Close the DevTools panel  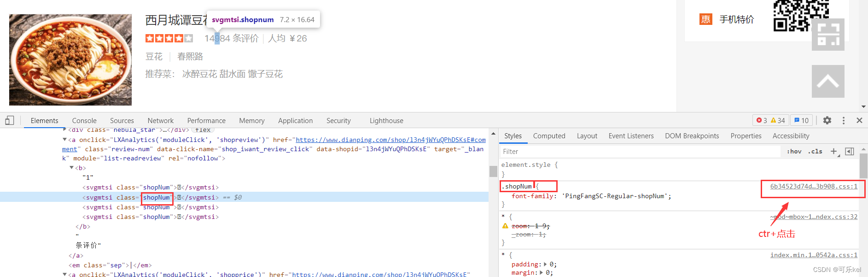859,120
